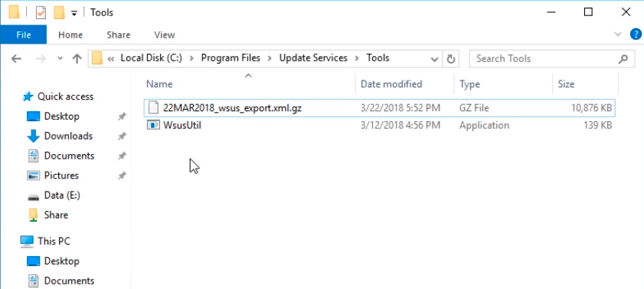Open Documents under This PC
The width and height of the screenshot is (644, 289).
69,281
